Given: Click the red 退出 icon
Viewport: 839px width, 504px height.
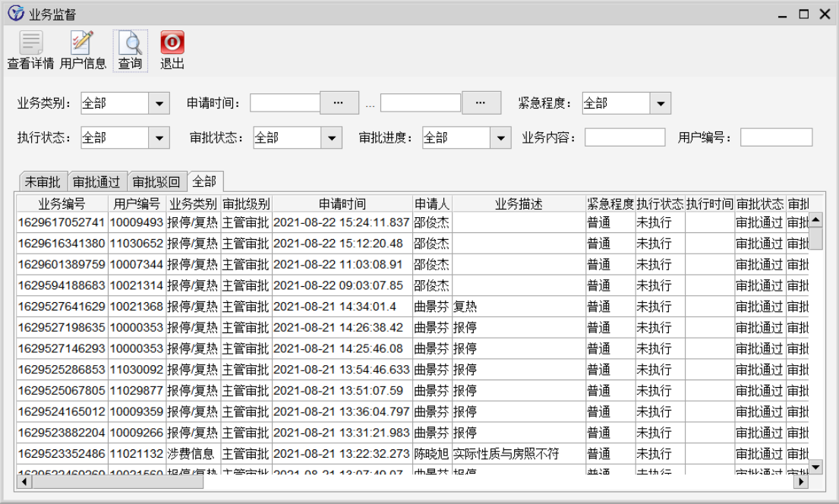Looking at the screenshot, I should 172,43.
